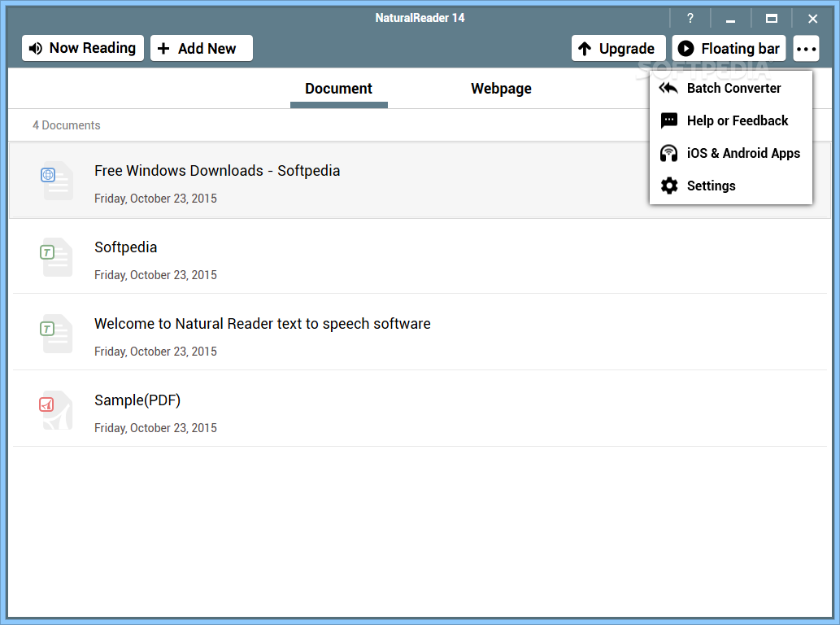The width and height of the screenshot is (840, 625).
Task: Switch to the Document tab
Action: tap(338, 89)
